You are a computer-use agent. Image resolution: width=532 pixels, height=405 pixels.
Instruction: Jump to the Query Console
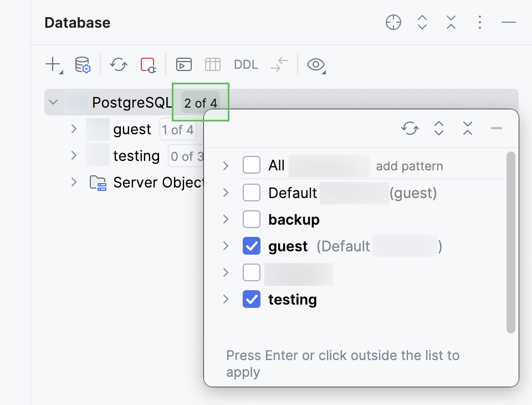(183, 64)
